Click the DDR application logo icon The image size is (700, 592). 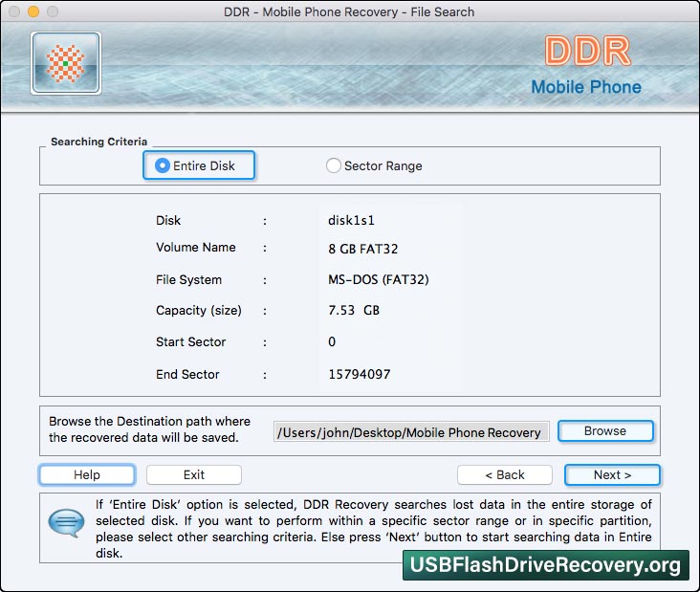click(66, 63)
